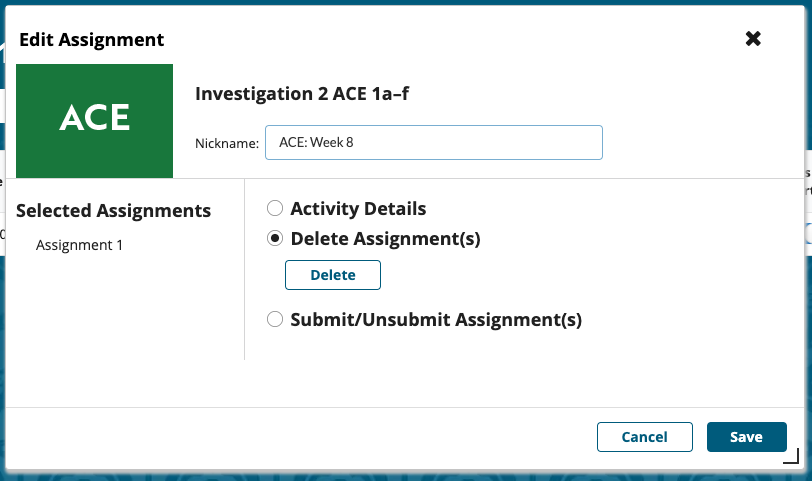Select the Activity Details radio circle

(x=275, y=209)
